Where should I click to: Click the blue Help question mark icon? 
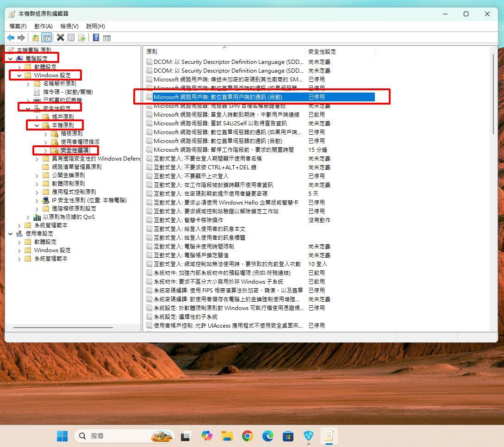(x=96, y=38)
